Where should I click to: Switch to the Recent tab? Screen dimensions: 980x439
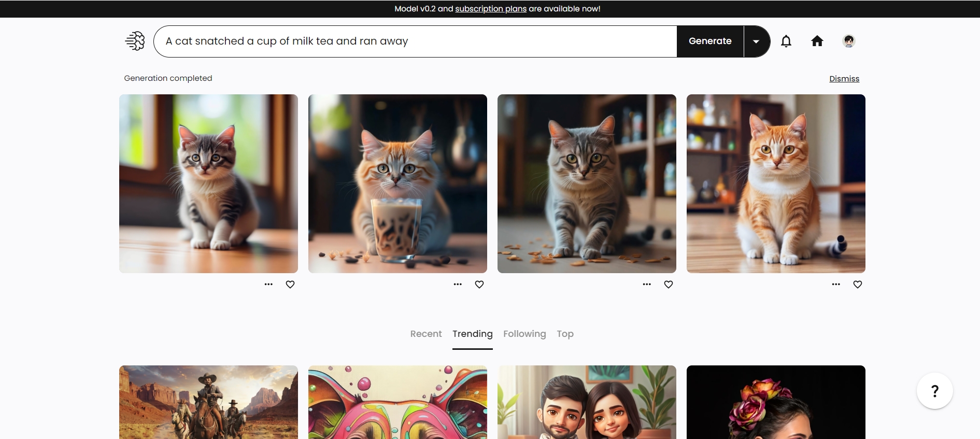[x=426, y=334]
